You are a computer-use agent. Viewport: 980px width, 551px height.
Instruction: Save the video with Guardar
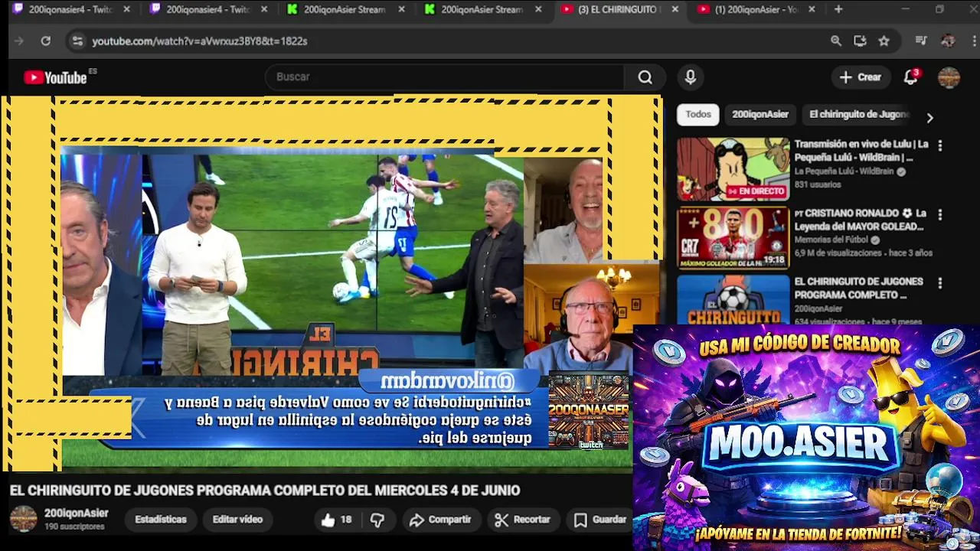point(601,520)
